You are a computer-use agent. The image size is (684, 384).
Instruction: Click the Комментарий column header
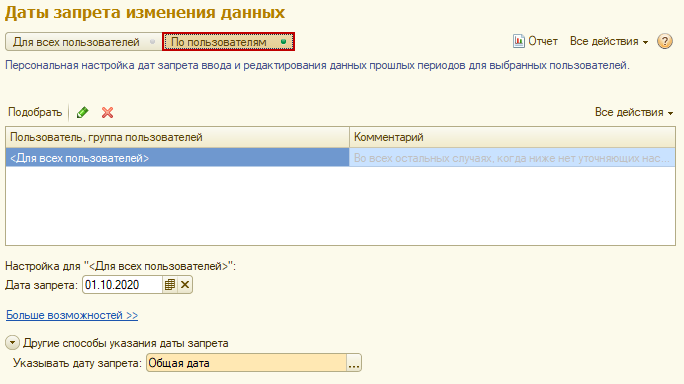tap(512, 137)
